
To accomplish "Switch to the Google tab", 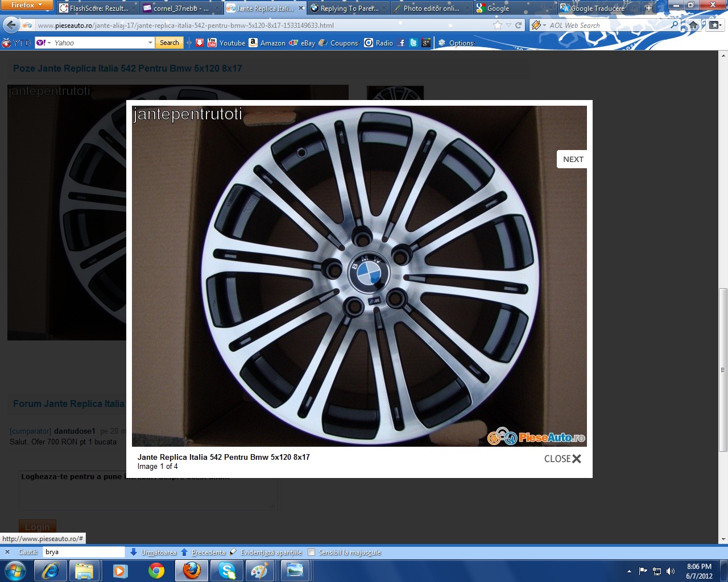I will [x=514, y=8].
